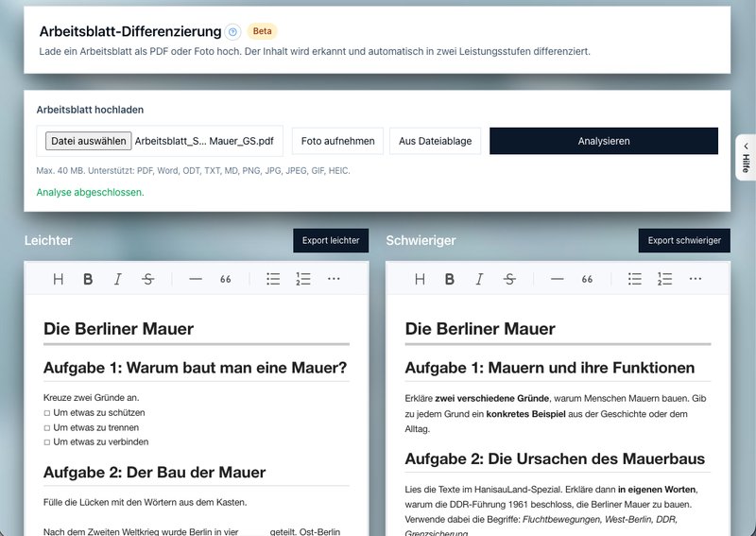Insert horizontal rule in Leichter editor
Image resolution: width=756 pixels, height=536 pixels.
pos(196,279)
